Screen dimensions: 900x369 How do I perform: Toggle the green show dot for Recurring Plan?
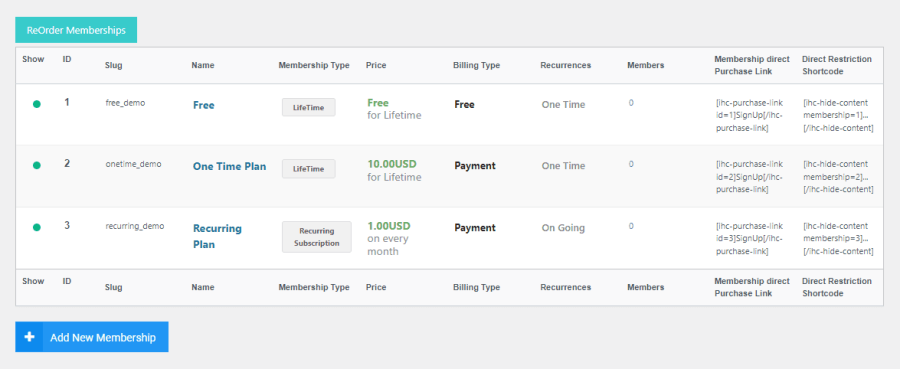click(x=37, y=227)
